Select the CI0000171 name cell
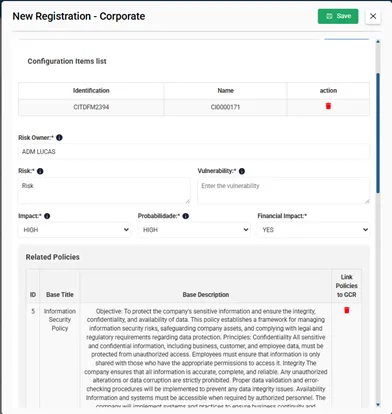 [225, 107]
